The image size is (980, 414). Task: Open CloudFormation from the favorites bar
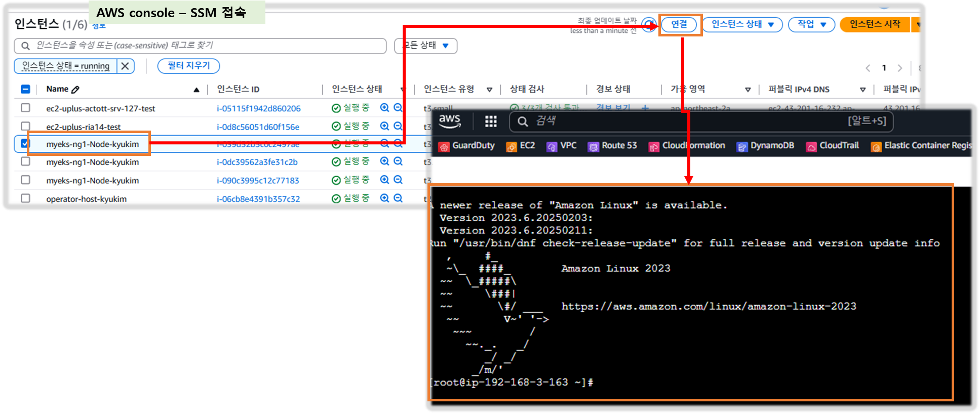(687, 146)
